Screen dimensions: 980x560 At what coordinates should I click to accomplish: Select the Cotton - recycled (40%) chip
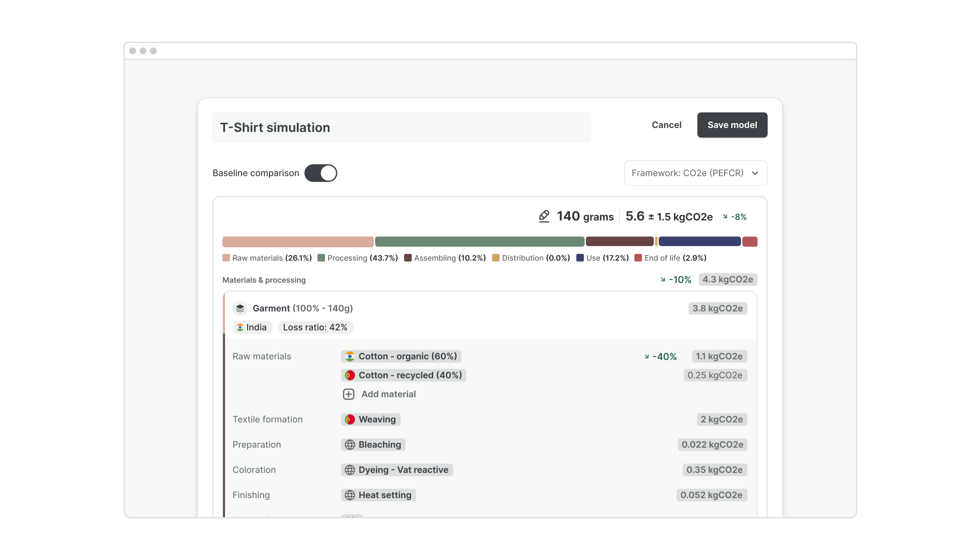point(403,375)
